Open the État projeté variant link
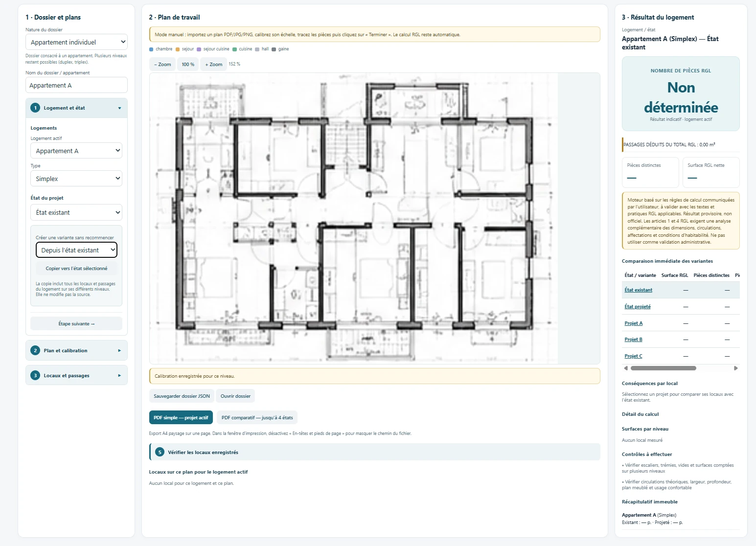The width and height of the screenshot is (756, 546). pos(637,306)
